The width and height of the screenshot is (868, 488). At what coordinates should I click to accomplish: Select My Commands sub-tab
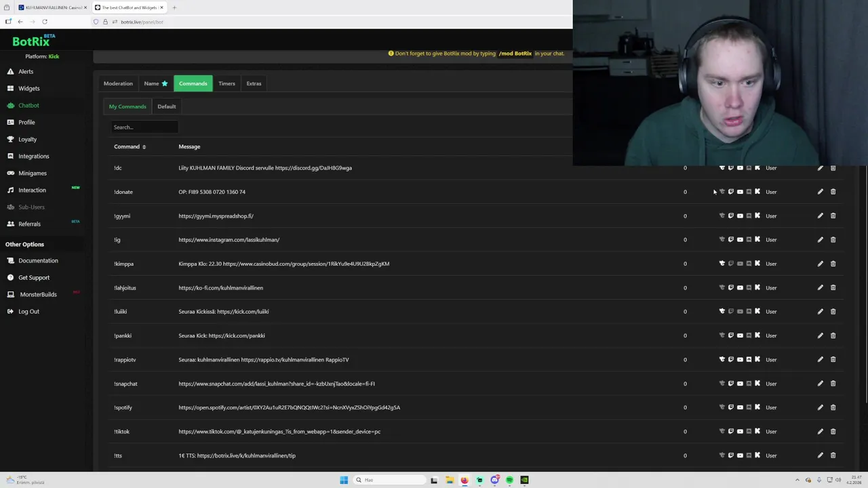coord(127,106)
